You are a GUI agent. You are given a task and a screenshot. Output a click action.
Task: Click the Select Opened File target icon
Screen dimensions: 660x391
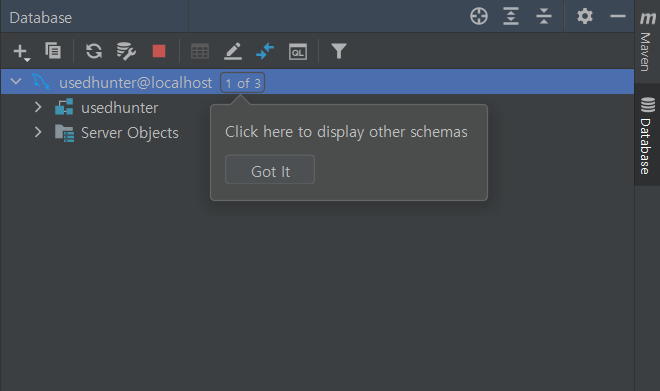pos(479,16)
